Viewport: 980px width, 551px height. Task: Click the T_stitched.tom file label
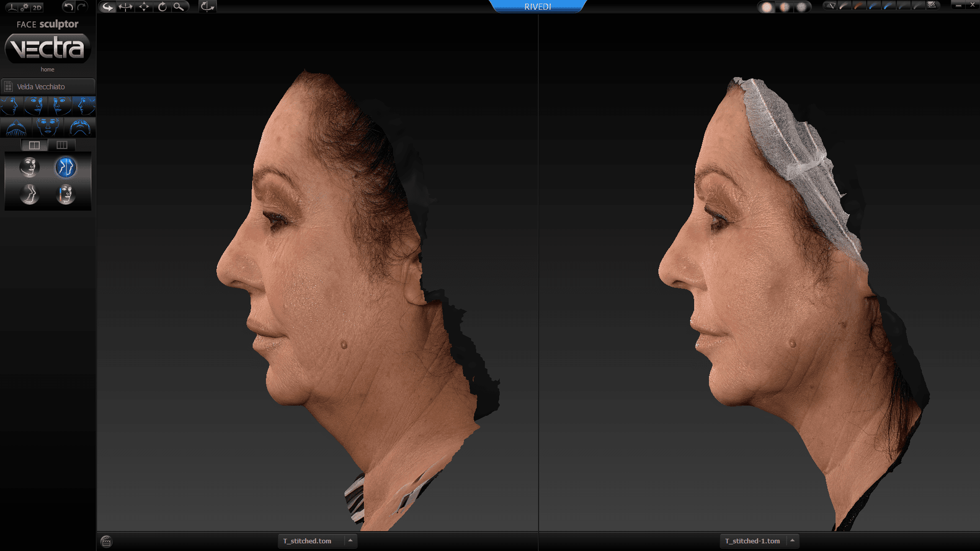pyautogui.click(x=307, y=541)
